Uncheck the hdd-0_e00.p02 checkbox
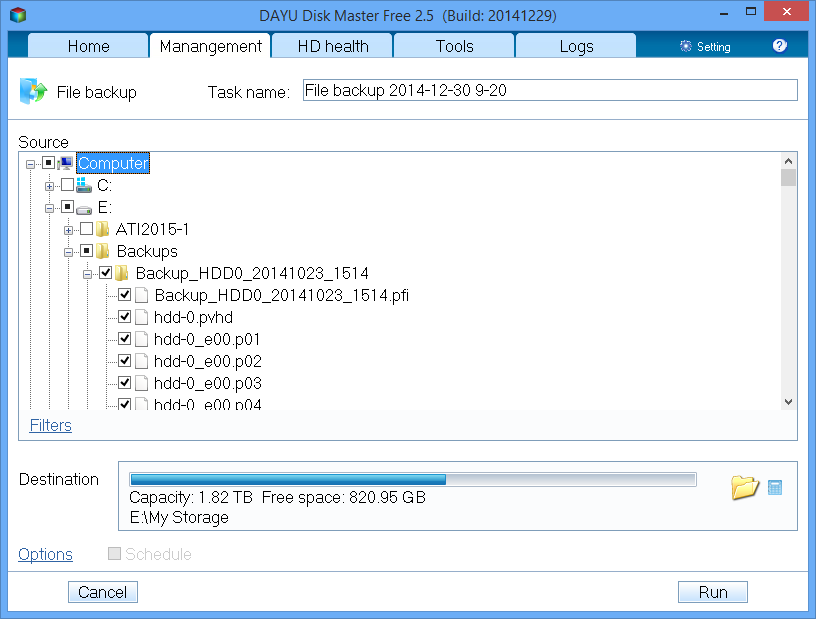The height and width of the screenshot is (619, 816). point(124,360)
